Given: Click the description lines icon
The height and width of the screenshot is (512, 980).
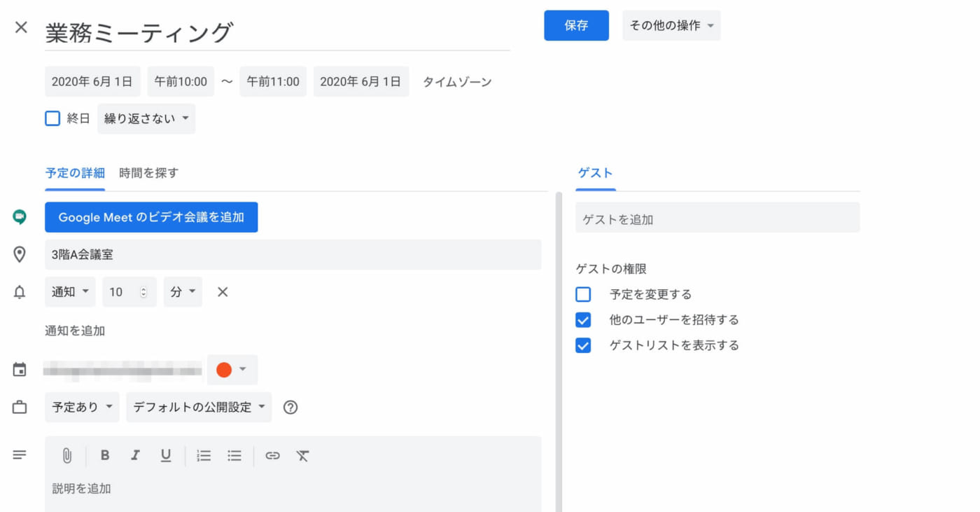Looking at the screenshot, I should click(20, 455).
